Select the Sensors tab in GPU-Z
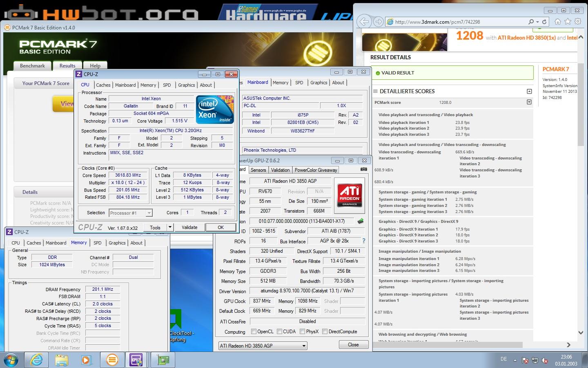The width and height of the screenshot is (588, 368). (x=258, y=170)
